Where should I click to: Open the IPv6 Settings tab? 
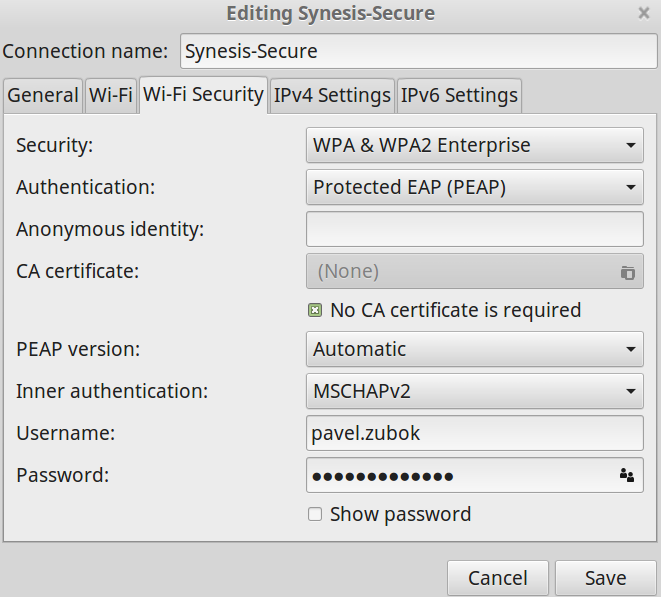459,95
